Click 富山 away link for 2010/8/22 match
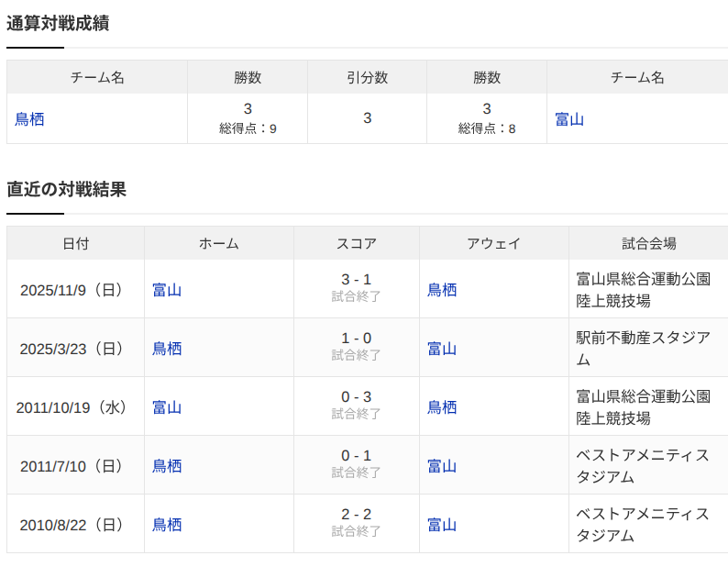Viewport: 728px width, 567px height. click(x=442, y=525)
